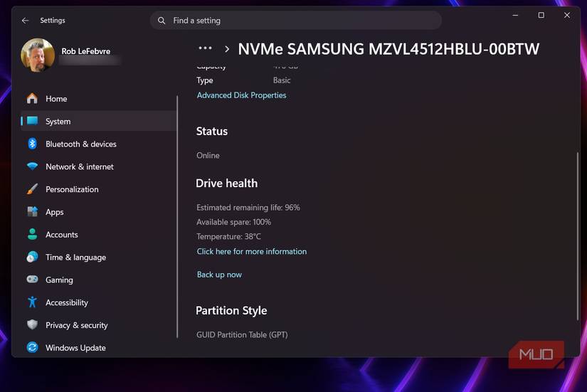The height and width of the screenshot is (392, 587).
Task: Click the Drive health heading
Action: [227, 183]
